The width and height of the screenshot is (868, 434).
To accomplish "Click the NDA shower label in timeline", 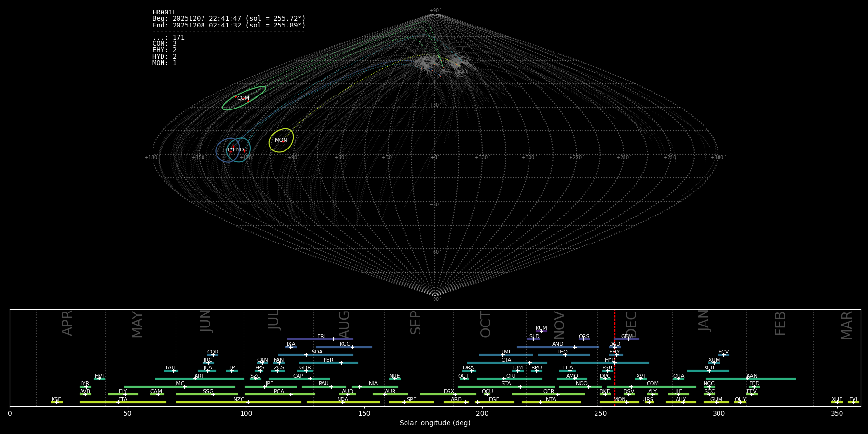I will [x=343, y=400].
